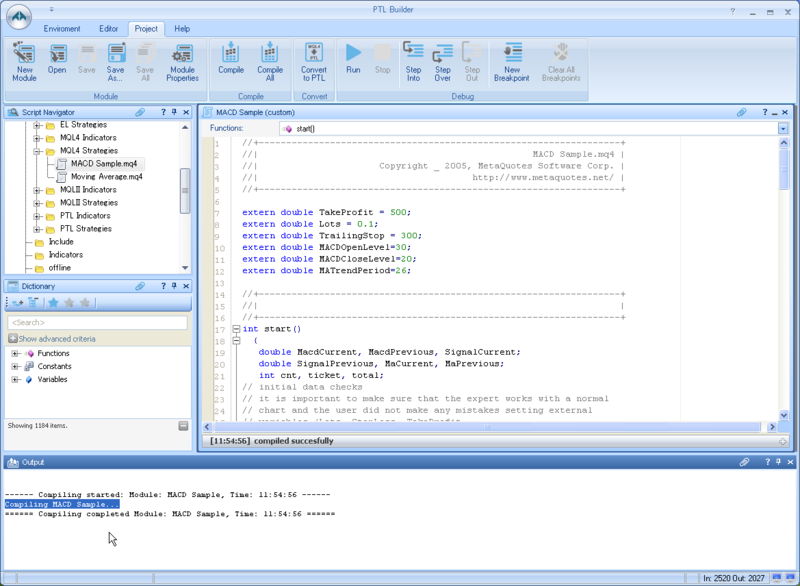Open Module Properties
This screenshot has height=586, width=800.
coord(182,62)
